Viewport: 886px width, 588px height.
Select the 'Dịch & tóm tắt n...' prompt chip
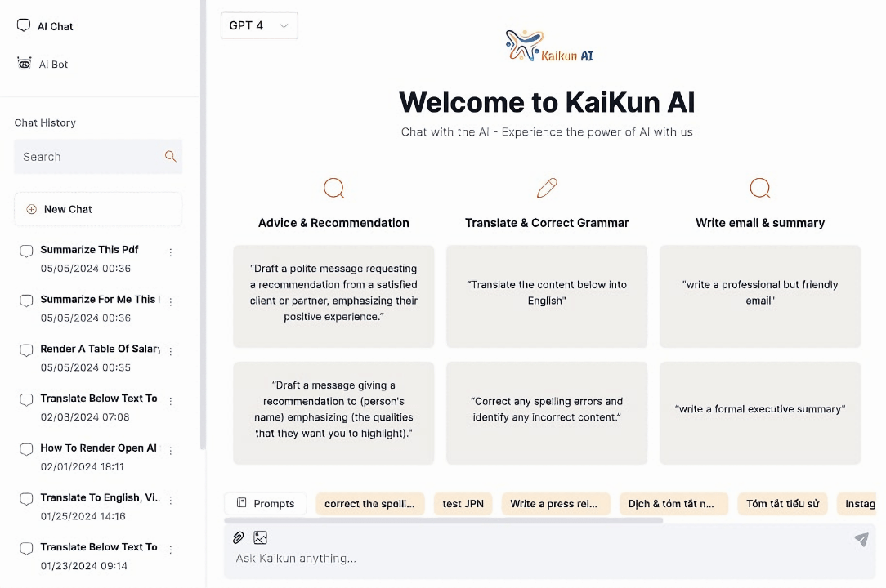[x=673, y=503]
